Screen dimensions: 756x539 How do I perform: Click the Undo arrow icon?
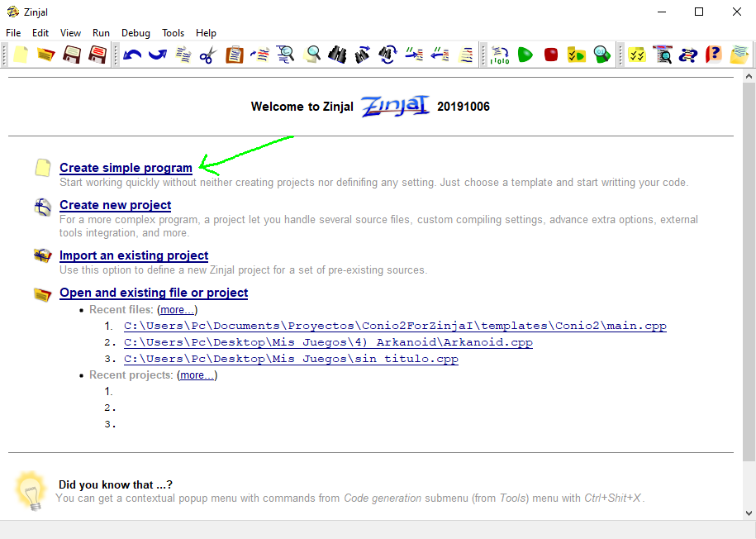[x=132, y=55]
